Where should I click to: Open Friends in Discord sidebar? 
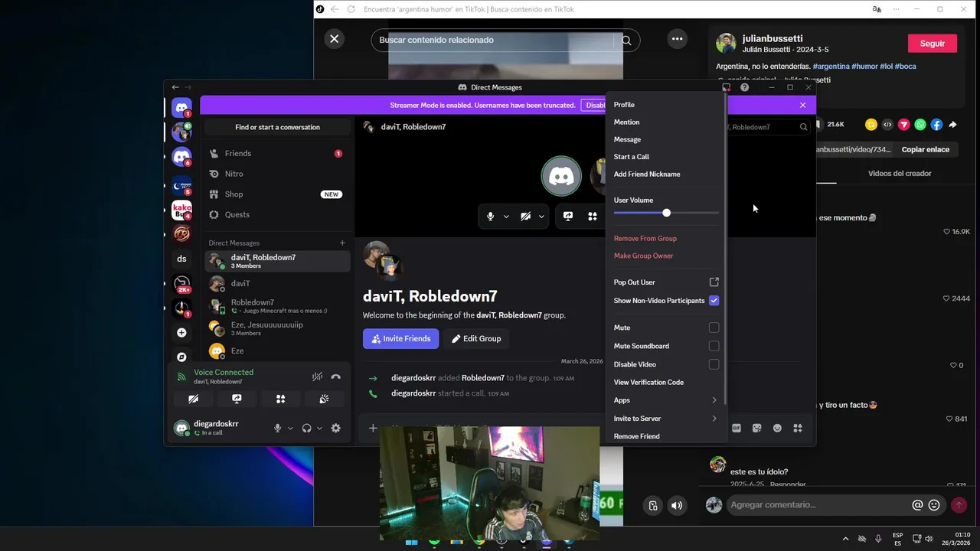pos(276,154)
